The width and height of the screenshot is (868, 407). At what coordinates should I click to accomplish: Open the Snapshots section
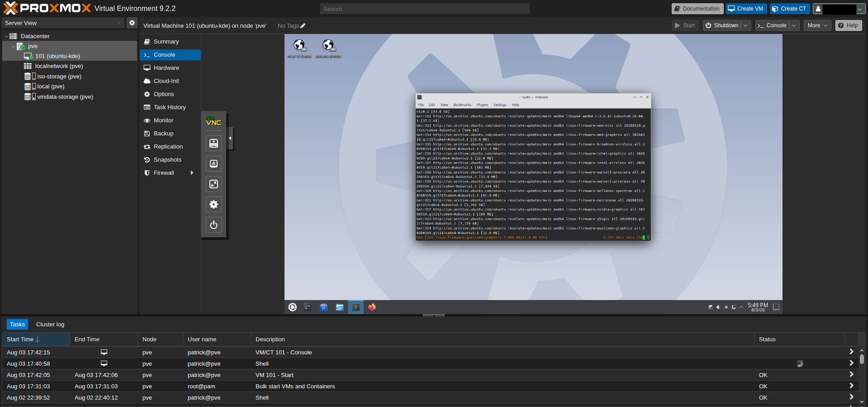[x=170, y=160]
